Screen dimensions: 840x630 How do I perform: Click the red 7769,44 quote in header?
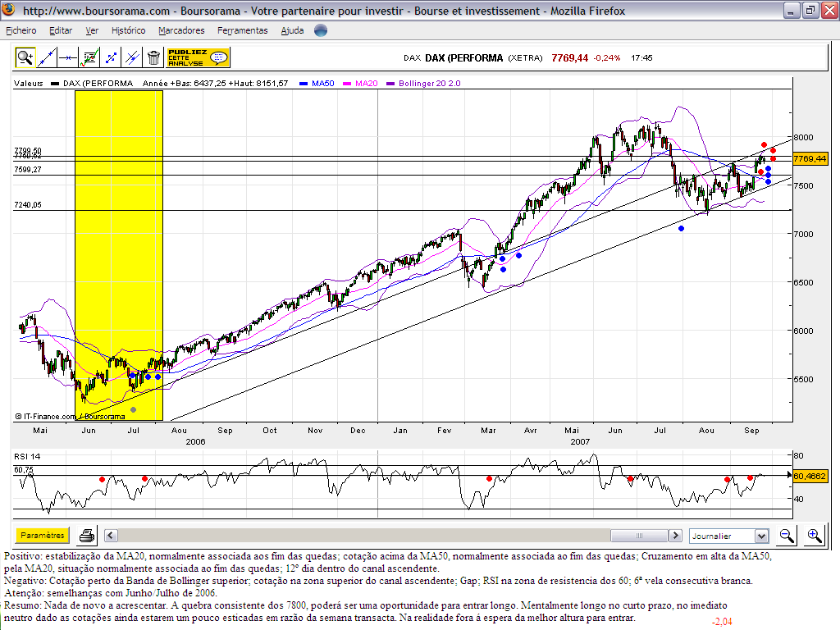tap(570, 58)
